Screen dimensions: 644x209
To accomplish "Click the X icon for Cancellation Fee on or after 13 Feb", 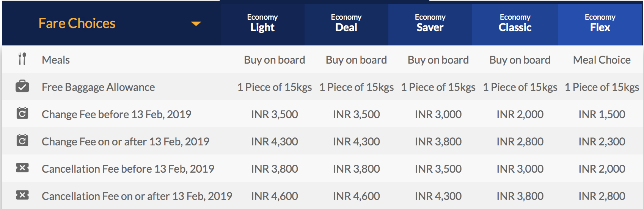I will click(22, 195).
